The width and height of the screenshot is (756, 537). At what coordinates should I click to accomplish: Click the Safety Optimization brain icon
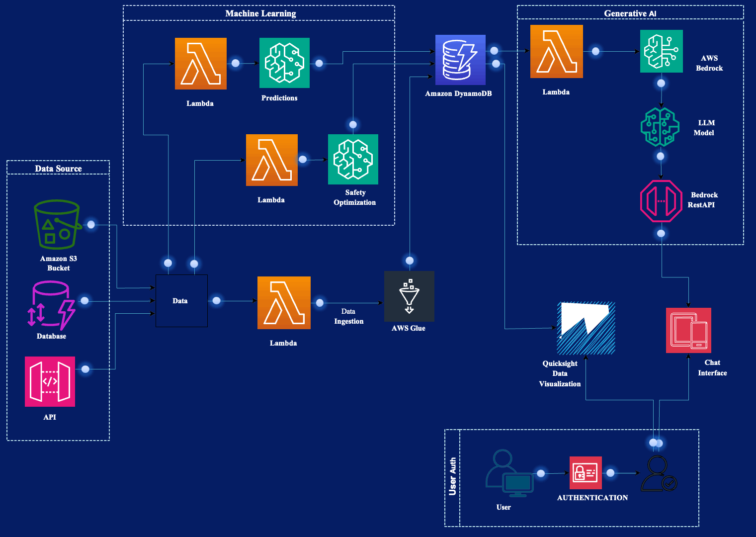tap(353, 159)
